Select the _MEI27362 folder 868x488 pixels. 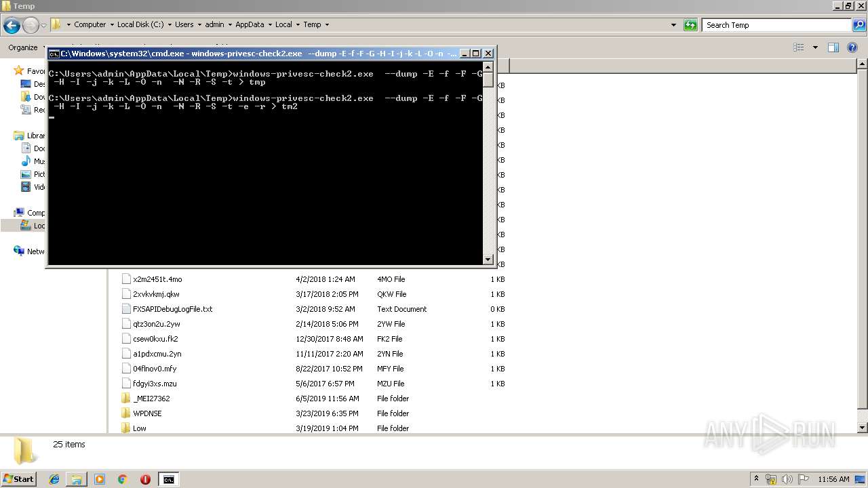(x=151, y=399)
